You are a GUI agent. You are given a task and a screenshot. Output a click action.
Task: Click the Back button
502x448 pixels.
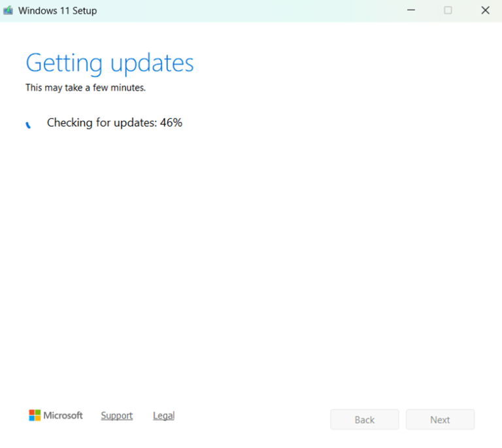365,419
